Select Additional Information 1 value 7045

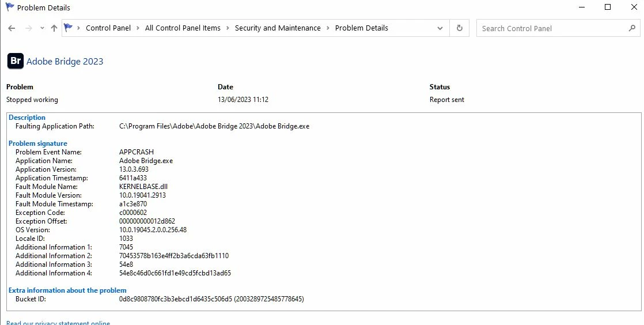(x=126, y=247)
